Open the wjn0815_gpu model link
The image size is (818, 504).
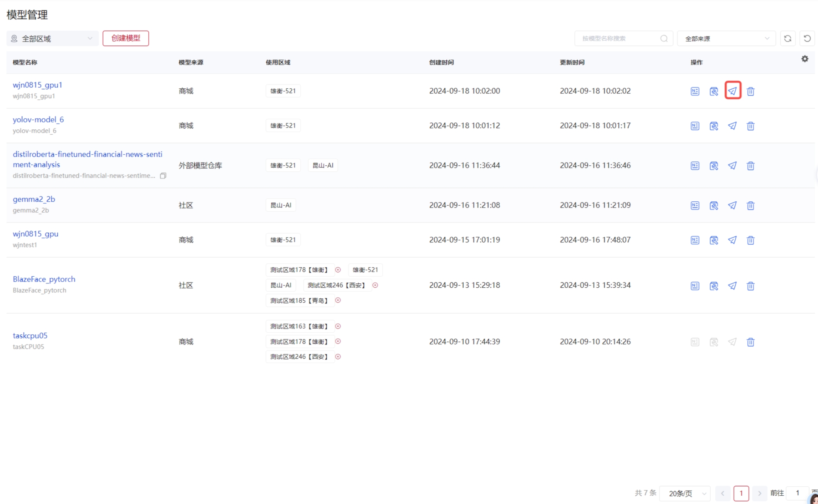pos(36,234)
